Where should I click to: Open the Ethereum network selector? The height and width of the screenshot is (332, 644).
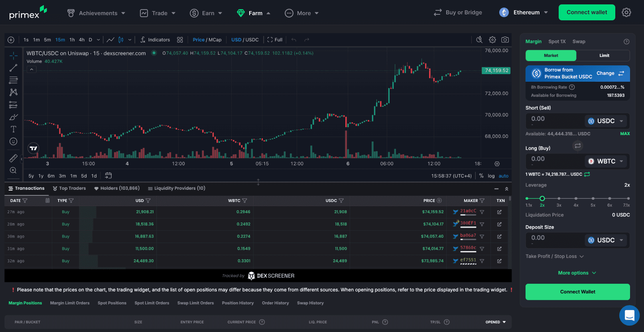pyautogui.click(x=524, y=12)
